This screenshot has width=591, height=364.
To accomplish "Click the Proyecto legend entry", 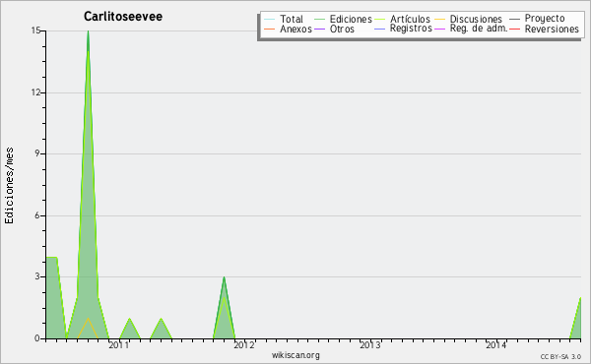I will [537, 19].
